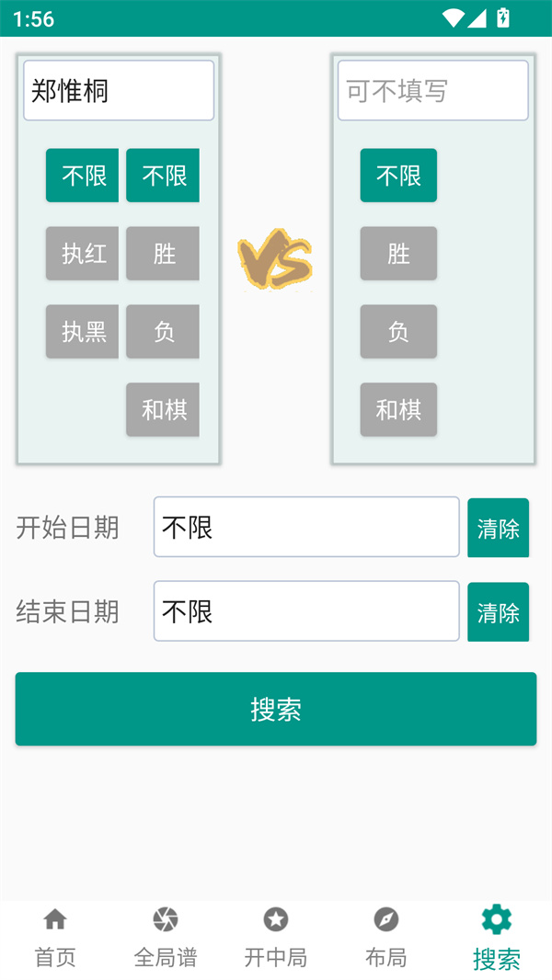Image resolution: width=552 pixels, height=980 pixels.
Task: Clear the 开始日期 with 清除 button
Action: (x=498, y=527)
